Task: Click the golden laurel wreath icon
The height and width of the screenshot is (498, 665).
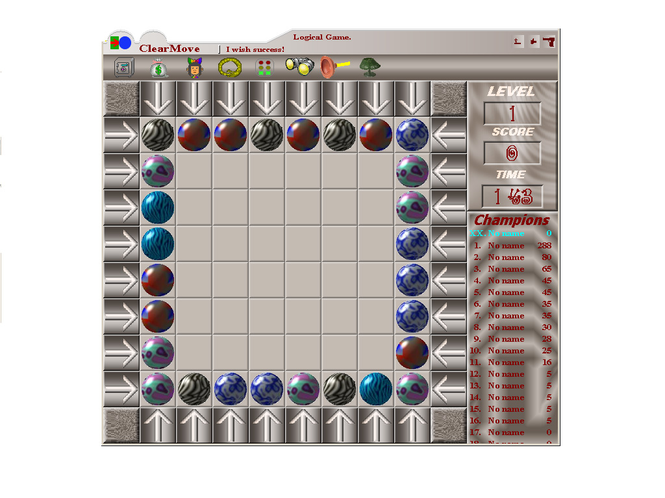Action: pyautogui.click(x=229, y=68)
